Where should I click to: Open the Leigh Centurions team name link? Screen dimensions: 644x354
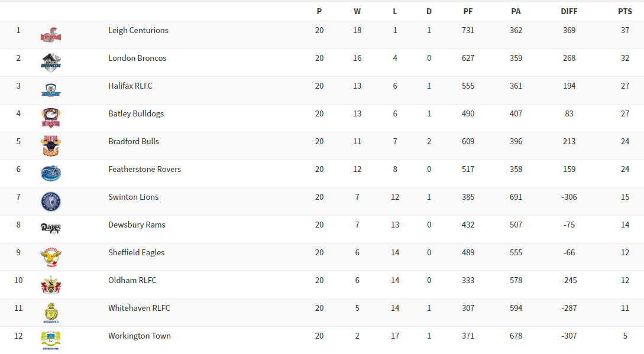click(138, 30)
